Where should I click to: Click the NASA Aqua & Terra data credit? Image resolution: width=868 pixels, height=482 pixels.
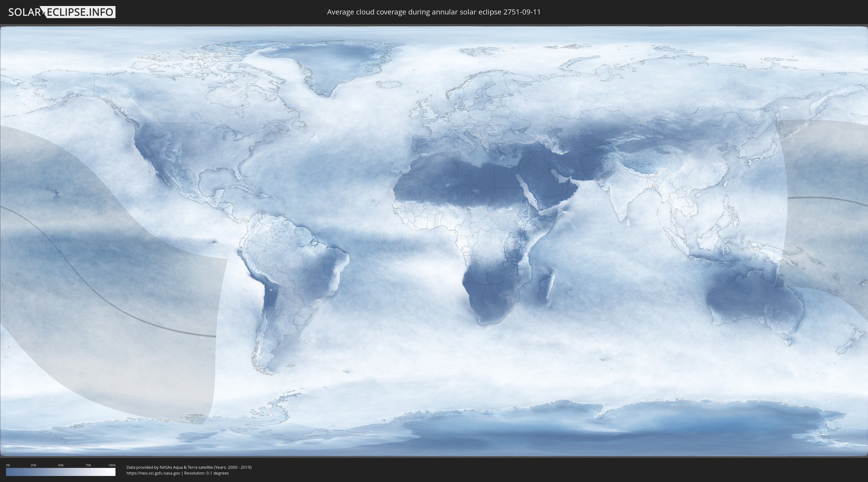[x=189, y=467]
